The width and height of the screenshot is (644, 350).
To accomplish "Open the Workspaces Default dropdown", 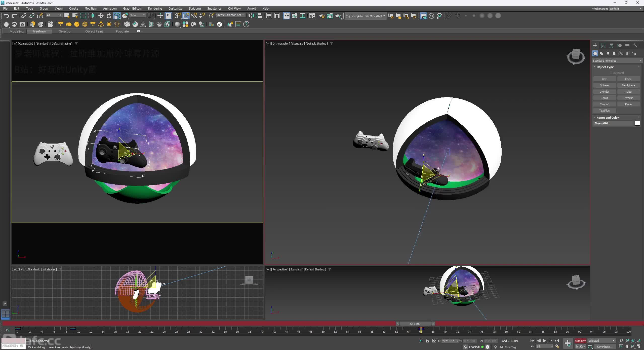I will [626, 9].
